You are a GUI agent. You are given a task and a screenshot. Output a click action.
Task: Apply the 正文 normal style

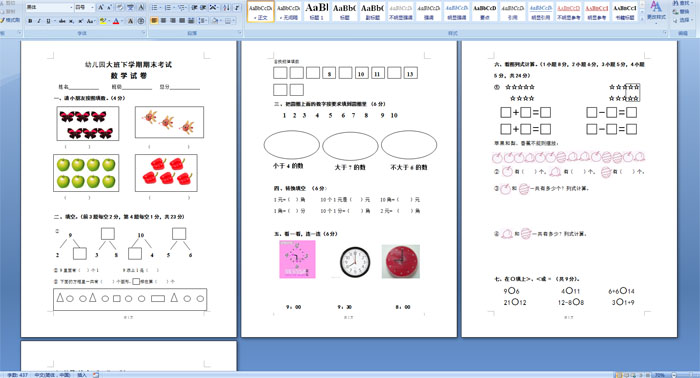coord(261,11)
